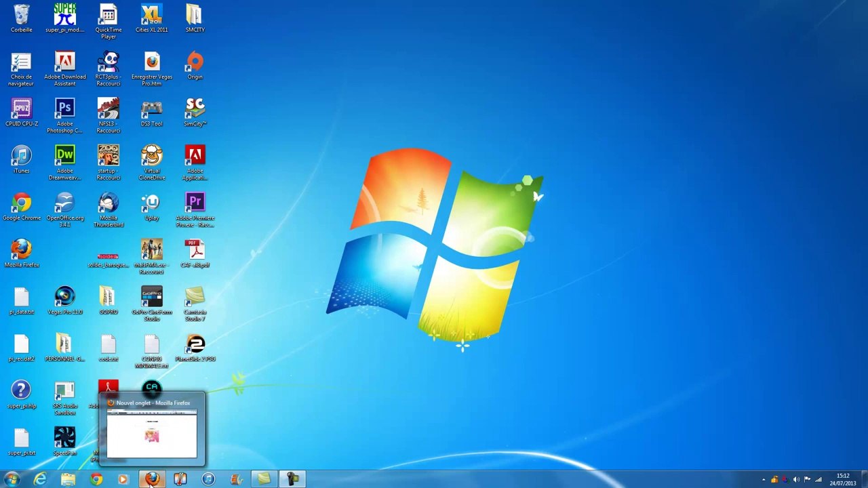
Task: Click the Firefox taskbar button
Action: tap(152, 479)
